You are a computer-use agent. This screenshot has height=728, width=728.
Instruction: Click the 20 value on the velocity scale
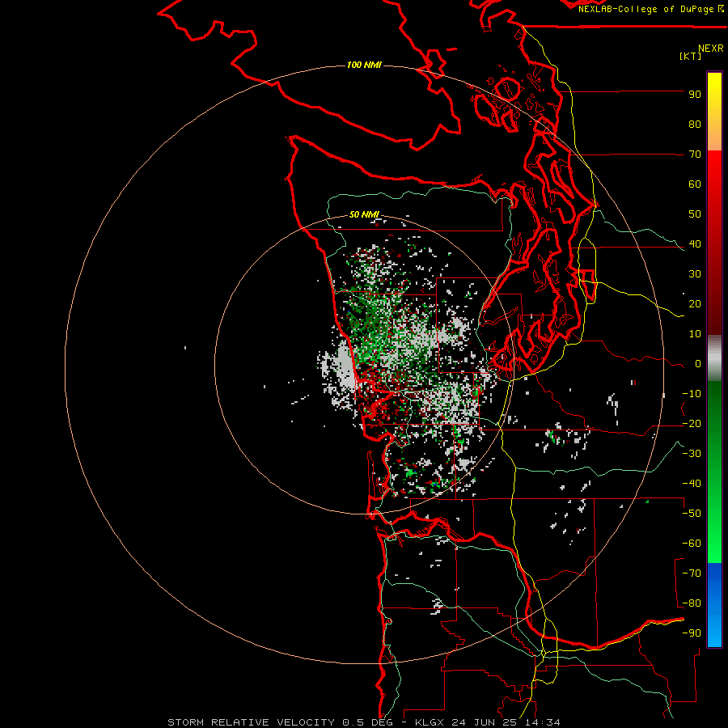[695, 304]
